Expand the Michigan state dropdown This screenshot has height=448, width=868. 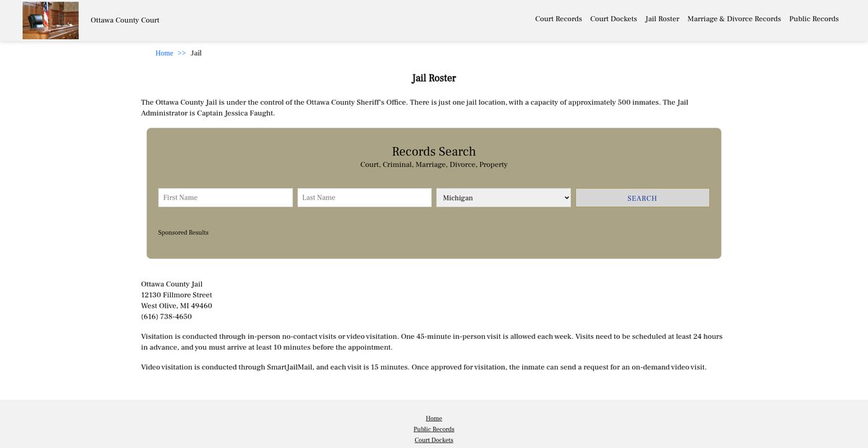[x=503, y=198]
